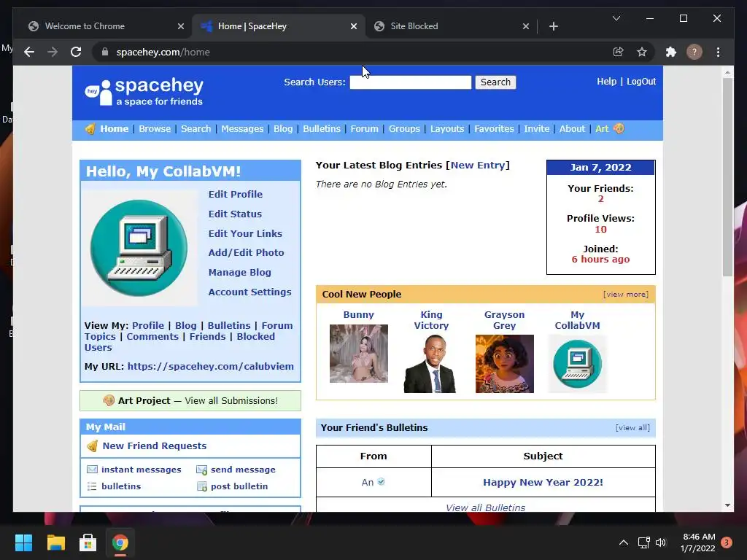Show hidden system tray icons chevron
The width and height of the screenshot is (747, 560).
(623, 542)
